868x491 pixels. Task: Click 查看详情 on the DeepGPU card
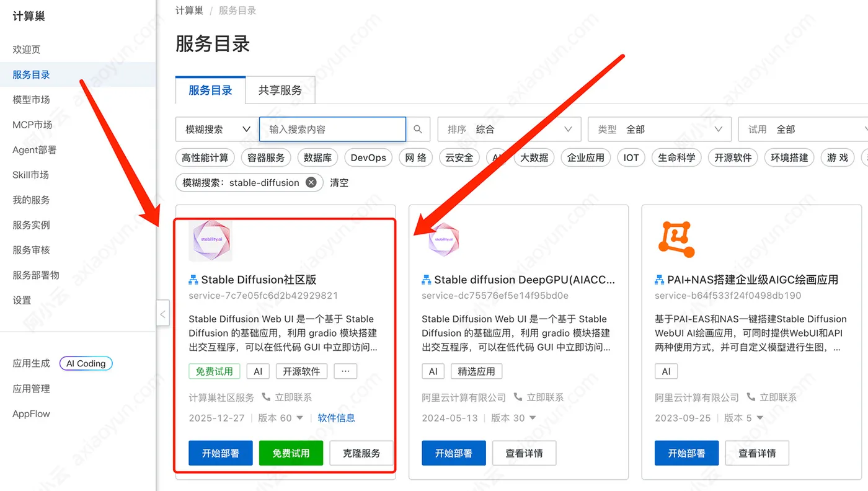pos(524,453)
